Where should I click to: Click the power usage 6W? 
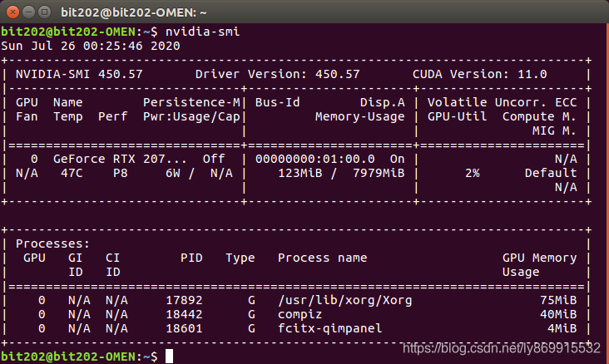click(173, 173)
